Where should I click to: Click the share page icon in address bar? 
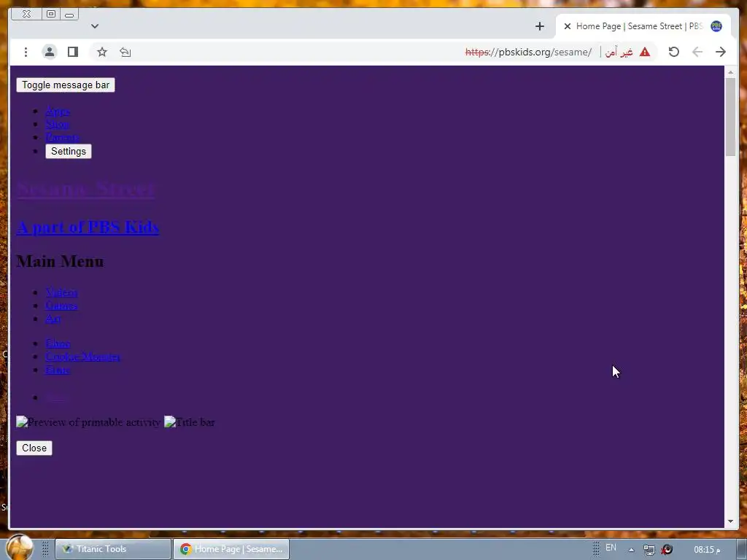click(x=125, y=52)
